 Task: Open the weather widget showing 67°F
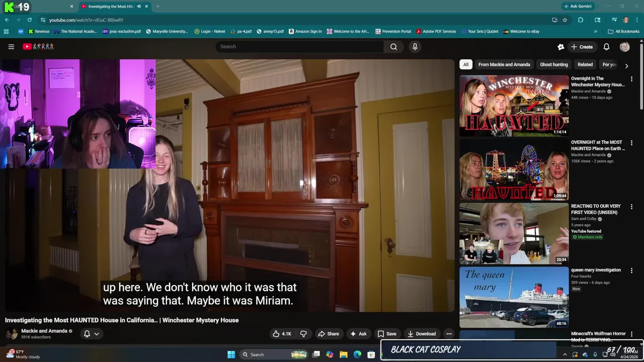23,354
